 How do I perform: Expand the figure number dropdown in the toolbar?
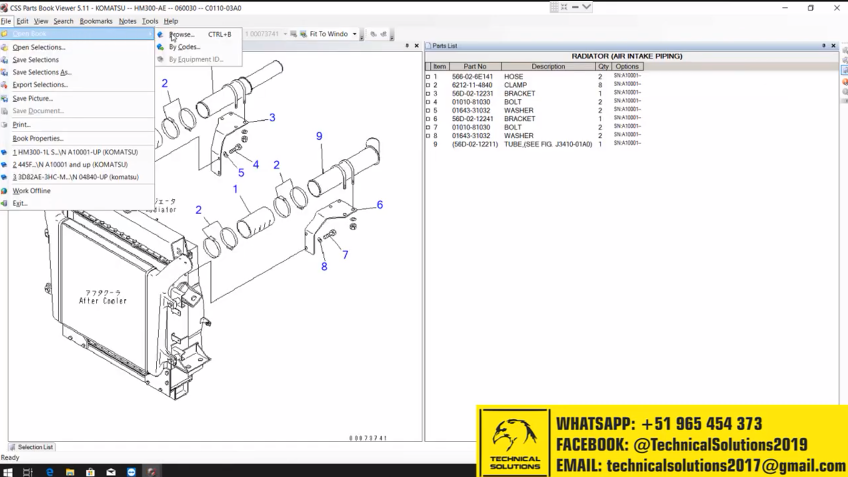click(285, 34)
